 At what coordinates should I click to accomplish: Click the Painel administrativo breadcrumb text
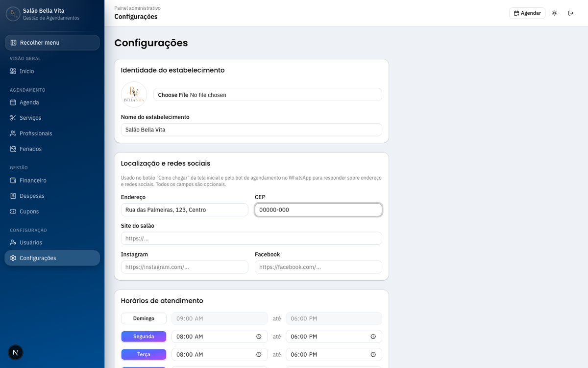pyautogui.click(x=137, y=8)
